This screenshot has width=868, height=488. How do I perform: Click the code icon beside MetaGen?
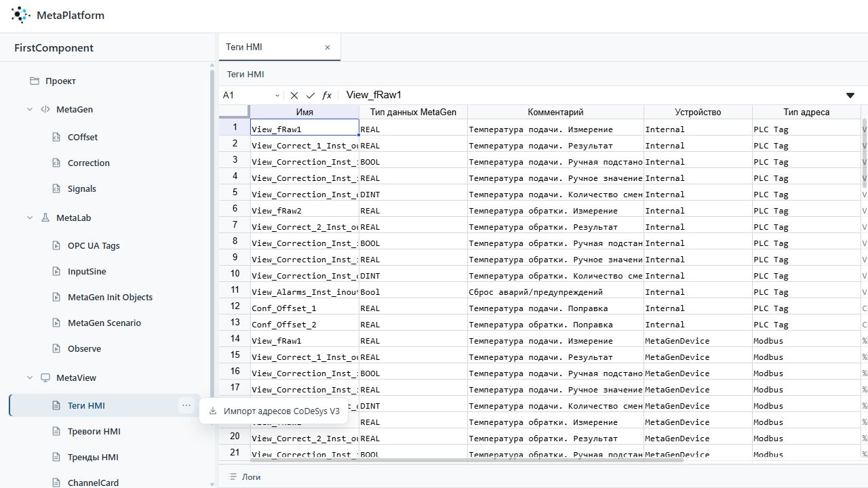tap(45, 109)
